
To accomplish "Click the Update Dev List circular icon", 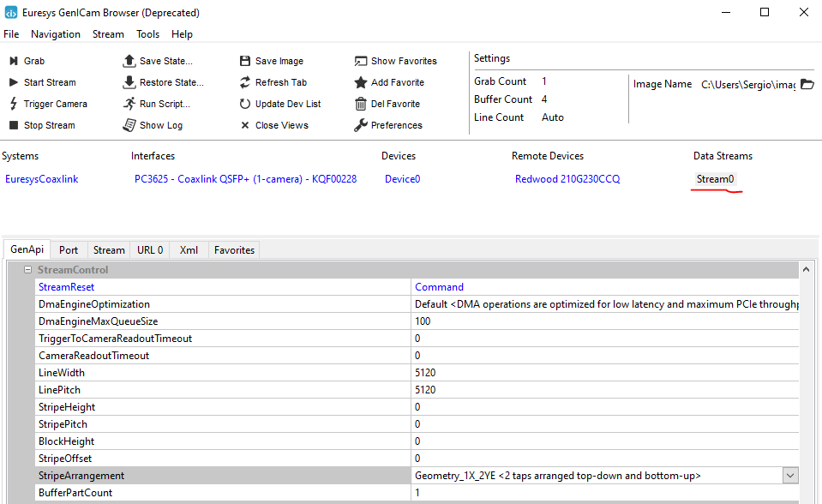I will pyautogui.click(x=245, y=104).
